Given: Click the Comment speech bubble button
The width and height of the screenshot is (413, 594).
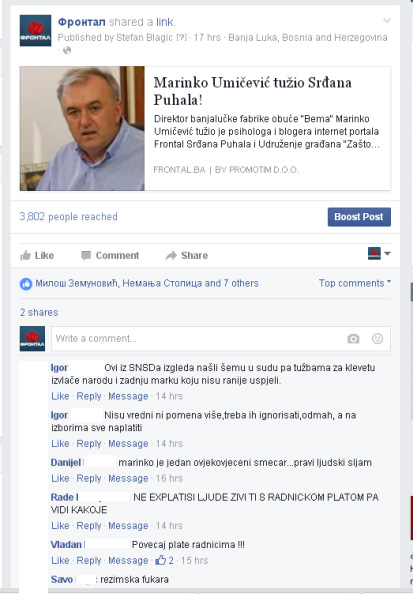Looking at the screenshot, I should 110,255.
